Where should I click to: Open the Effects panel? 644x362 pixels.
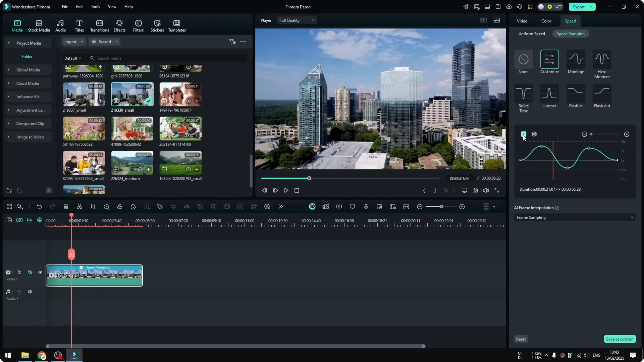click(x=119, y=25)
